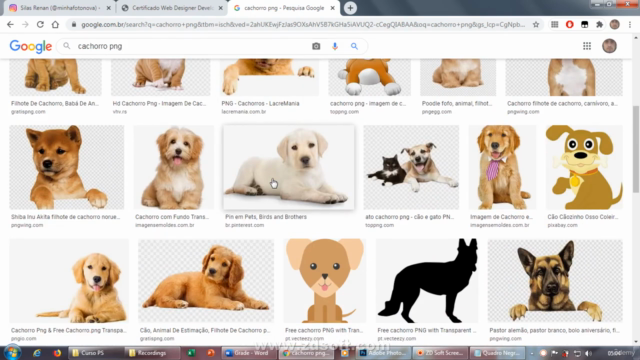Start voice search with microphone icon
The image size is (640, 360).
335,46
